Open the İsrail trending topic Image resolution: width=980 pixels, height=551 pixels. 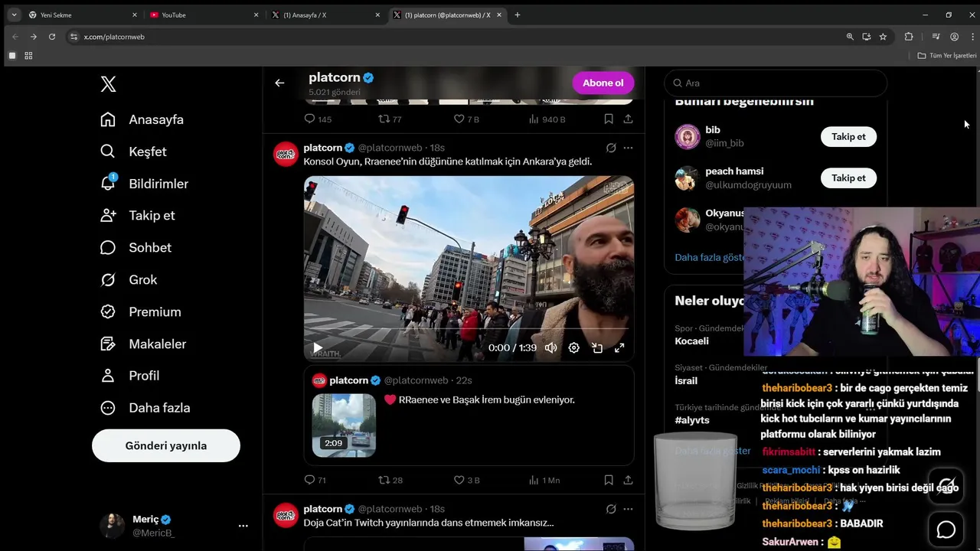click(x=686, y=380)
